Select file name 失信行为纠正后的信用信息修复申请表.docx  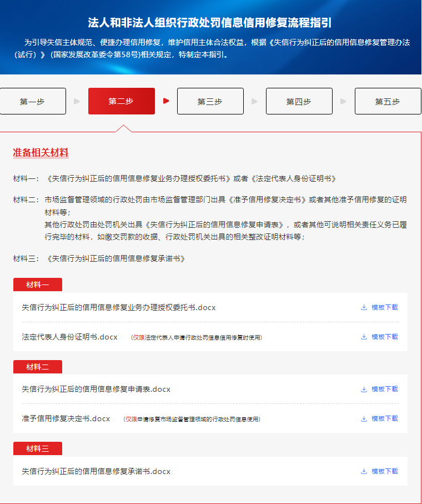(x=96, y=389)
